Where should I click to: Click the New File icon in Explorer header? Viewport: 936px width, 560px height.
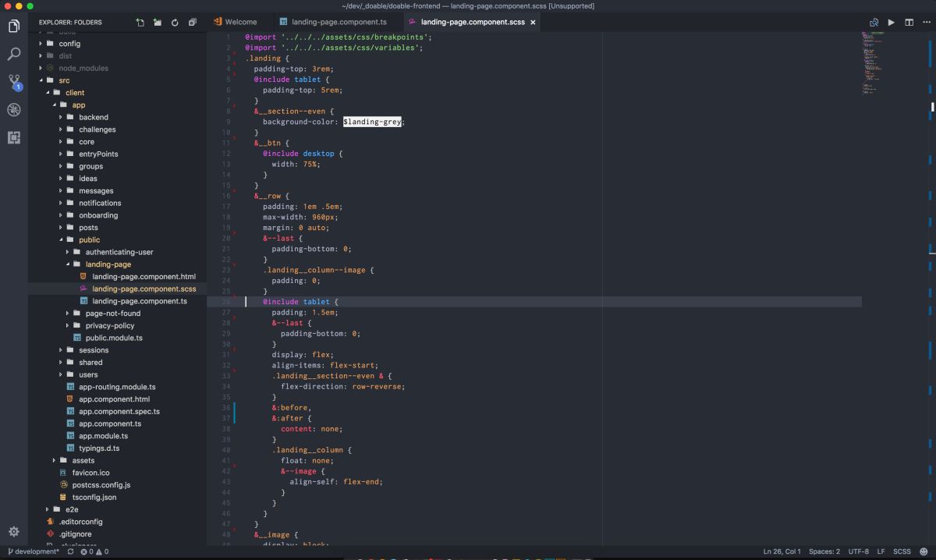point(140,23)
